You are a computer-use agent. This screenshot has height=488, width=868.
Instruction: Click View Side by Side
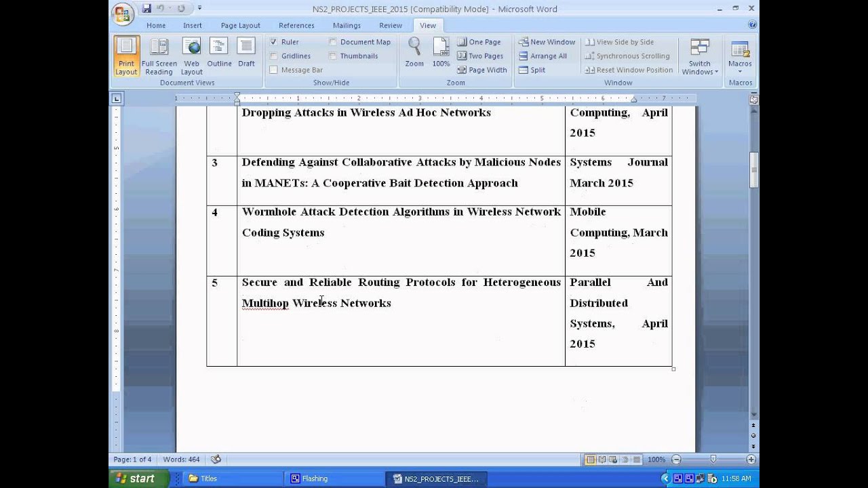pyautogui.click(x=619, y=42)
